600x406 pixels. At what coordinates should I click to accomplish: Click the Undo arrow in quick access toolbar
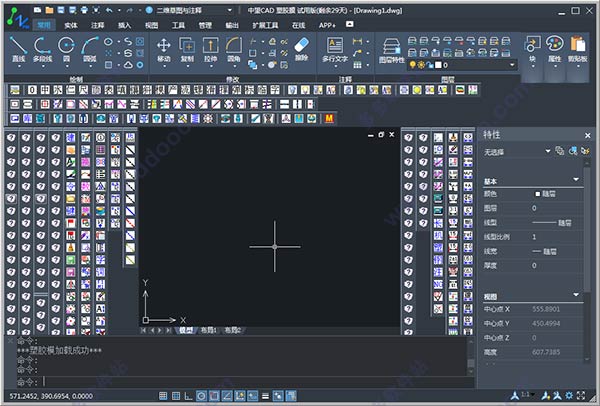tap(109, 10)
